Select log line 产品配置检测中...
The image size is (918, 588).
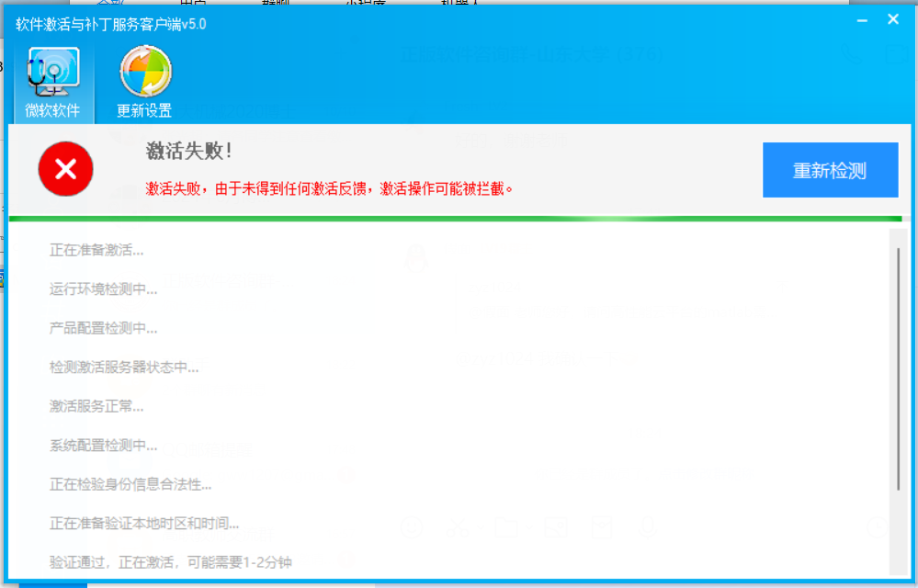coord(104,328)
